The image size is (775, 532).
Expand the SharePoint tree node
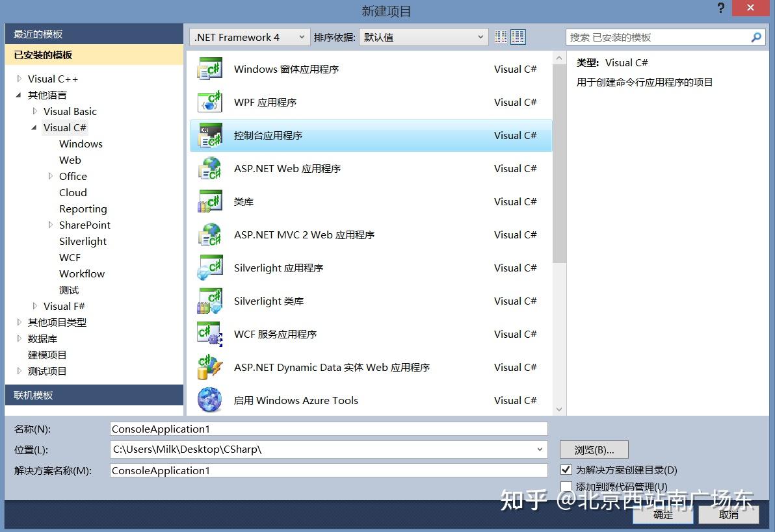click(51, 225)
